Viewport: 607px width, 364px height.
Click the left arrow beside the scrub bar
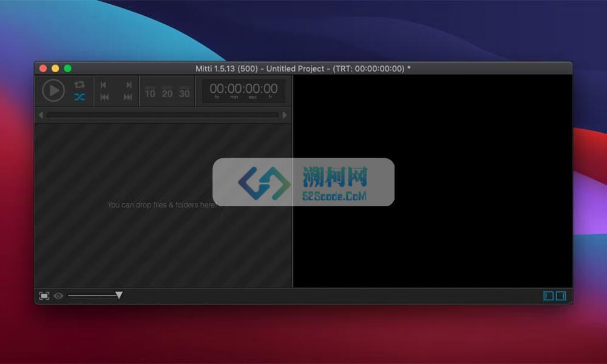coord(41,115)
